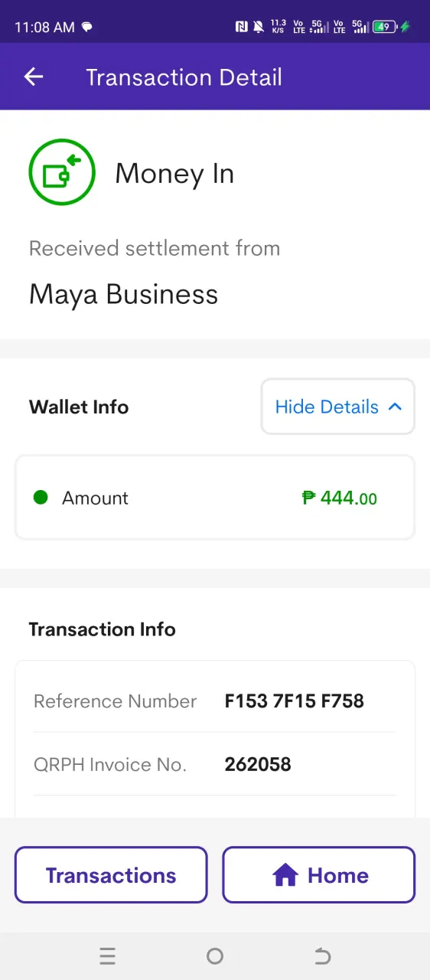
Task: Tap the back arrow in the header
Action: tap(34, 77)
